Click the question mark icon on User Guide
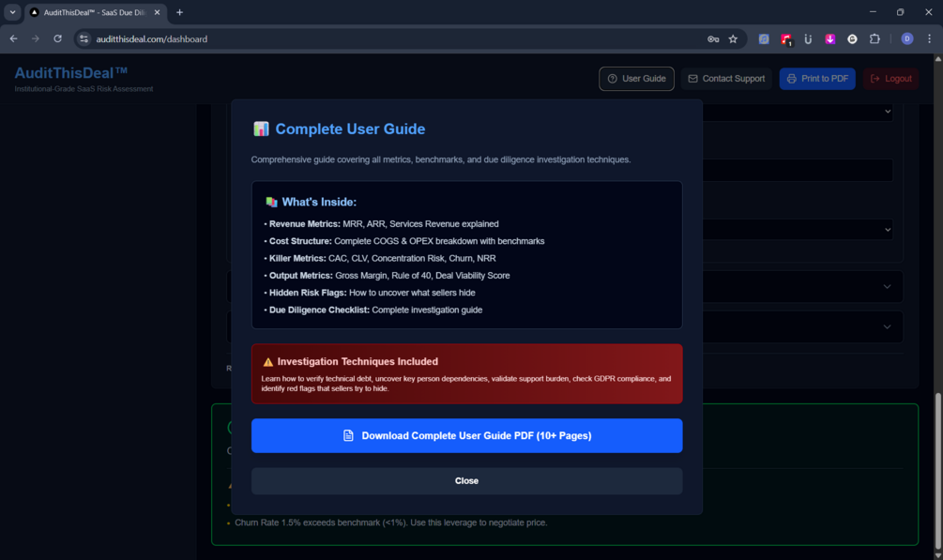This screenshot has height=560, width=943. (x=612, y=79)
